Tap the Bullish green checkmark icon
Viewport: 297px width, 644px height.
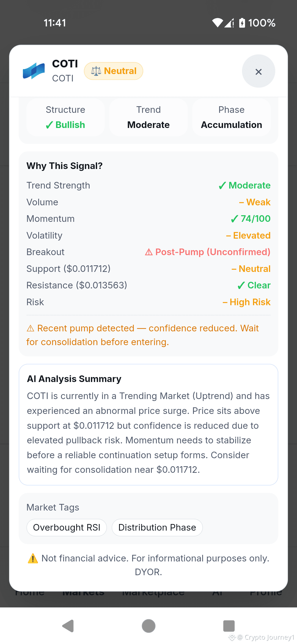(x=49, y=125)
